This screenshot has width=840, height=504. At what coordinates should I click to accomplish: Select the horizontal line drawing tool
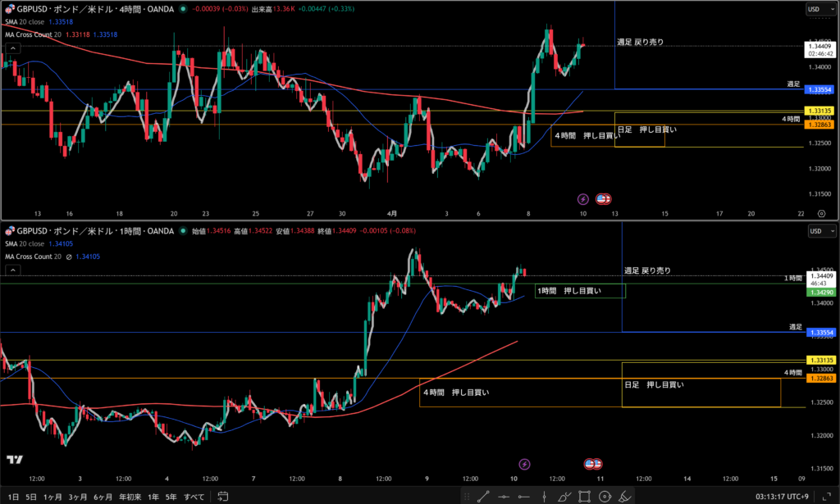(x=504, y=496)
